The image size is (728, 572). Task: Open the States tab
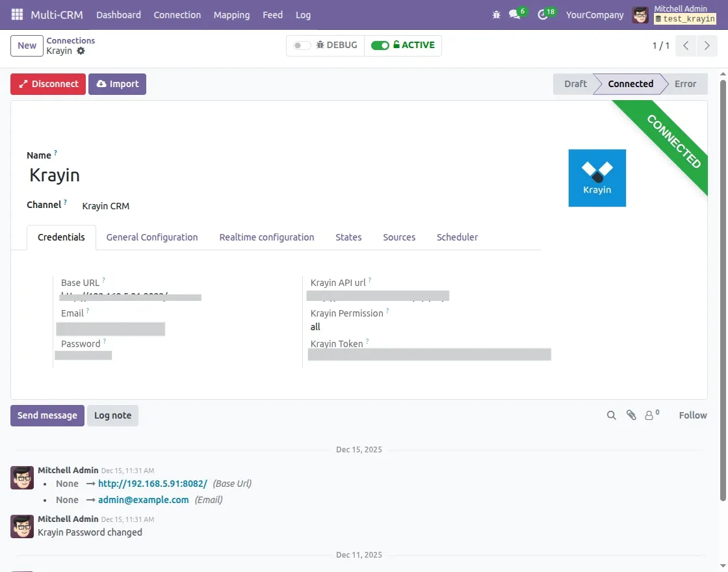coord(348,237)
